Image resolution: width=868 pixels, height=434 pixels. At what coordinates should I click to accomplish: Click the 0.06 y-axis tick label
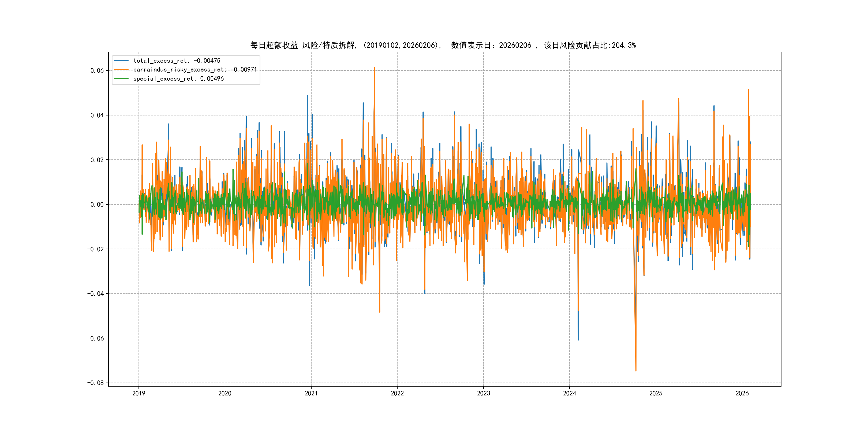97,70
